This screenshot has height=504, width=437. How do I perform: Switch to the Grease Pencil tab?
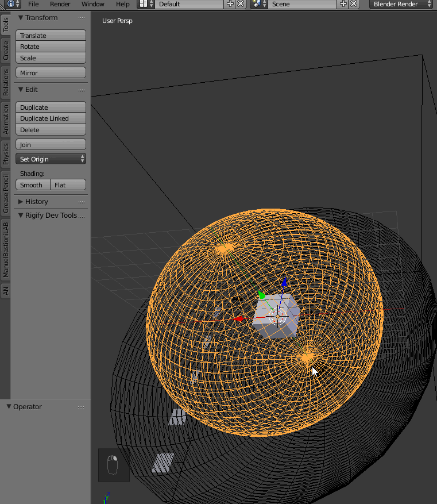pyautogui.click(x=6, y=194)
